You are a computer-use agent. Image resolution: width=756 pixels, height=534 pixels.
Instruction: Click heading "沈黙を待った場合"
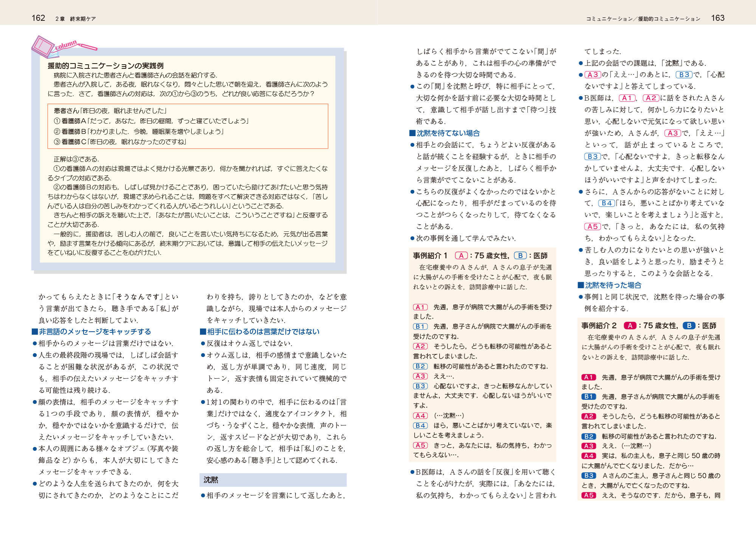613,285
